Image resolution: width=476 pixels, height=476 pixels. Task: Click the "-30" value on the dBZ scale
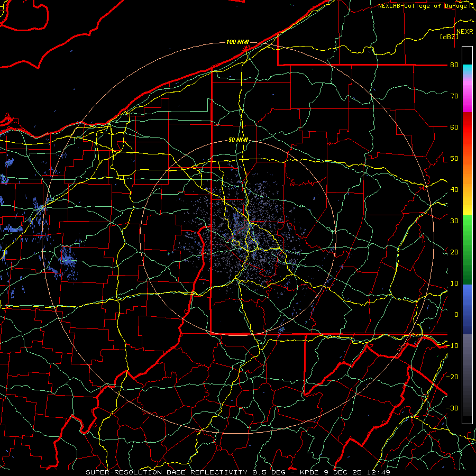[452, 408]
